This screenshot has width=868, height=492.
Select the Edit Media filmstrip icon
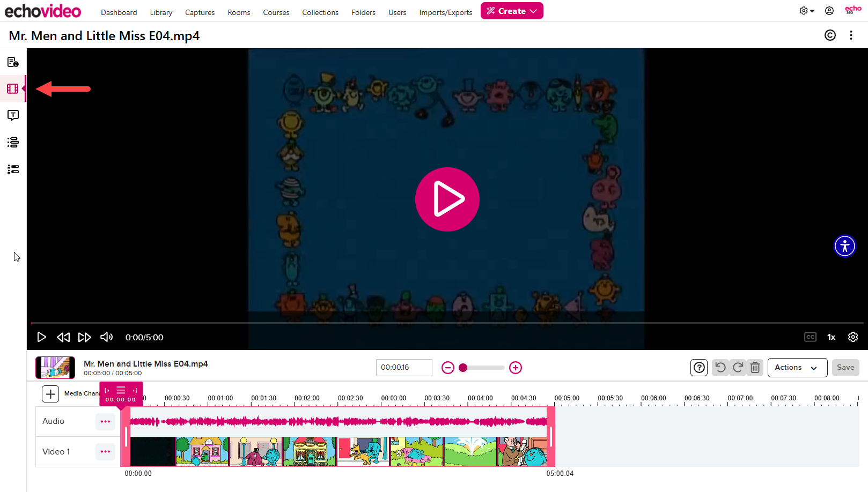click(13, 89)
